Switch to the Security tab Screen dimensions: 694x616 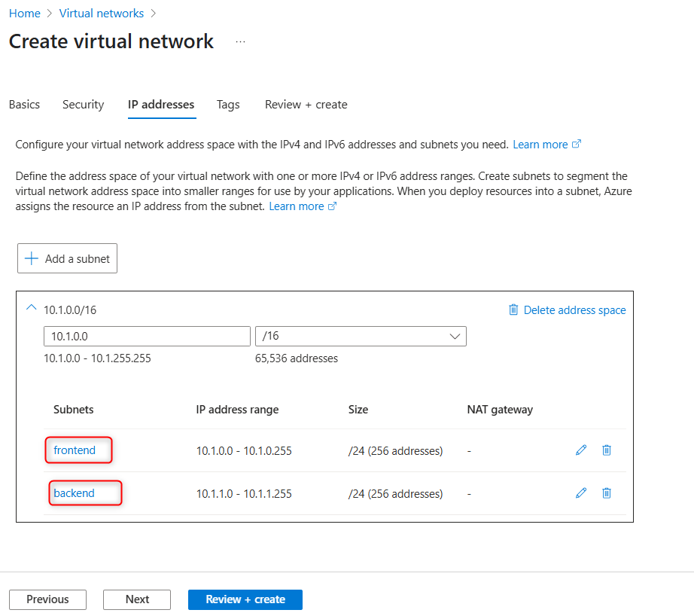click(x=83, y=105)
